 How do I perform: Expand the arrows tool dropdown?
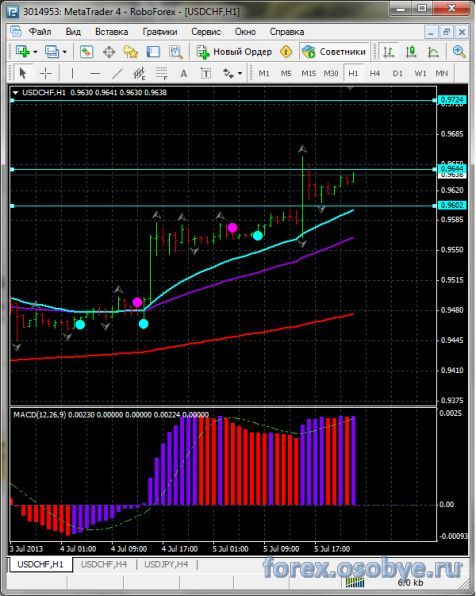click(240, 73)
